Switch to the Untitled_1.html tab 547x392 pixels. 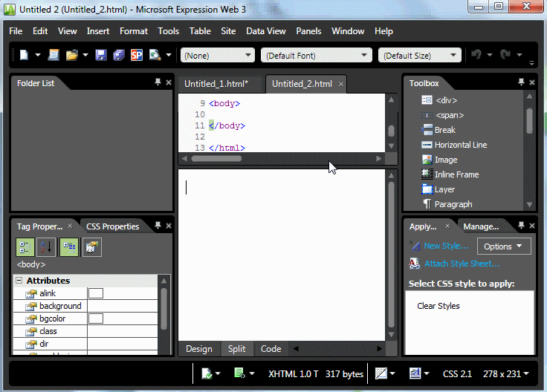(216, 84)
